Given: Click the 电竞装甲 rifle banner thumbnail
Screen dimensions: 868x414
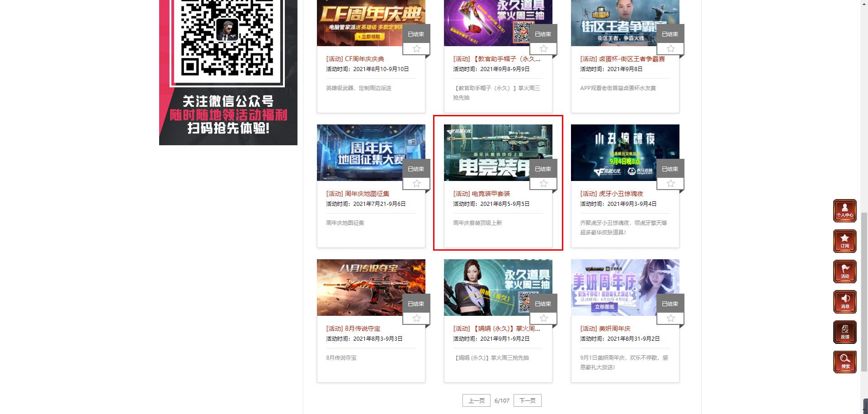Looking at the screenshot, I should point(498,152).
